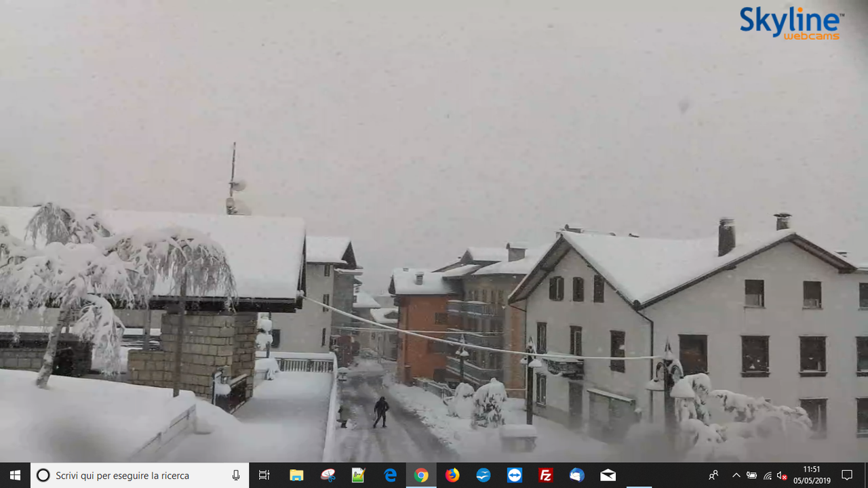Open the Windows Mail envelope icon
This screenshot has width=868, height=488.
click(x=608, y=475)
